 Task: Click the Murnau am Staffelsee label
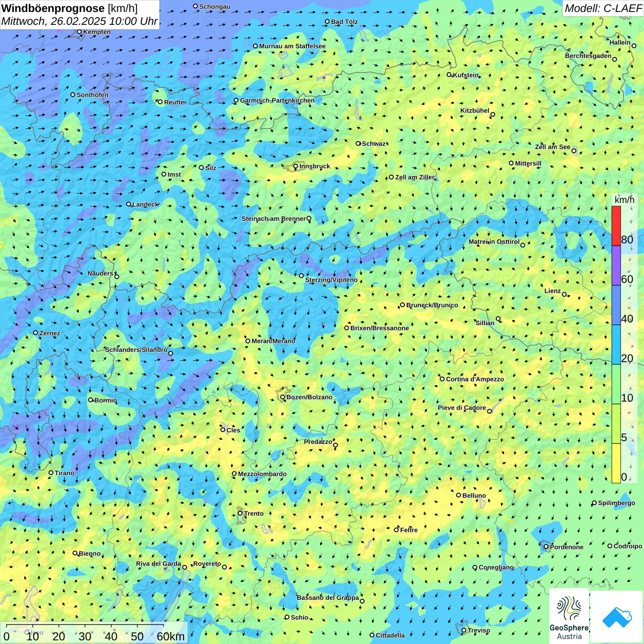292,46
